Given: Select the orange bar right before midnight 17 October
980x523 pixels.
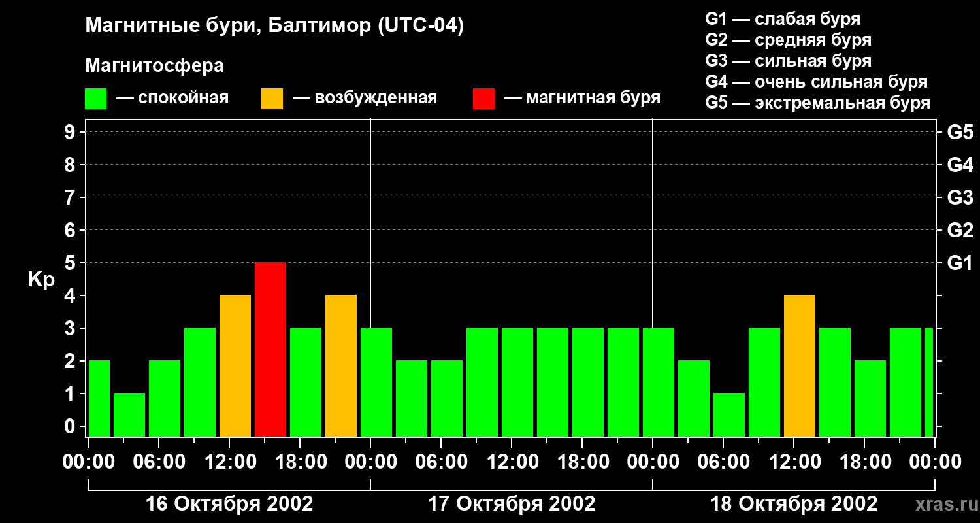Looking at the screenshot, I should click(x=341, y=365).
